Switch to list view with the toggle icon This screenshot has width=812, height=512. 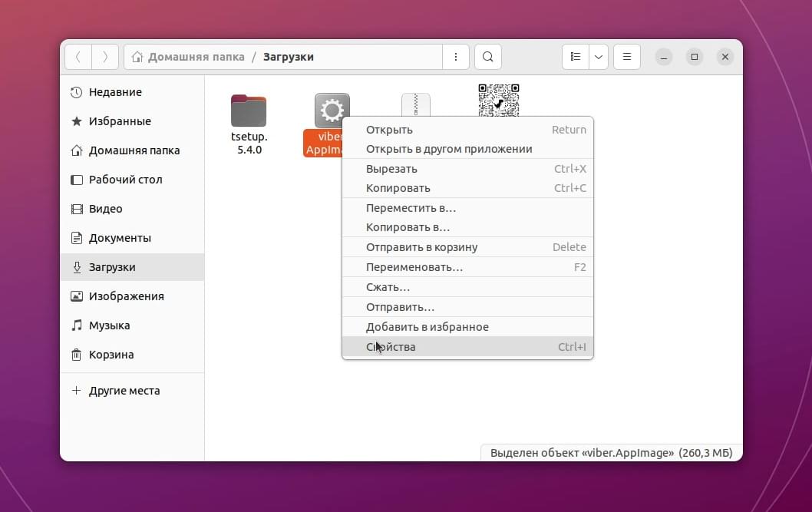coord(576,57)
